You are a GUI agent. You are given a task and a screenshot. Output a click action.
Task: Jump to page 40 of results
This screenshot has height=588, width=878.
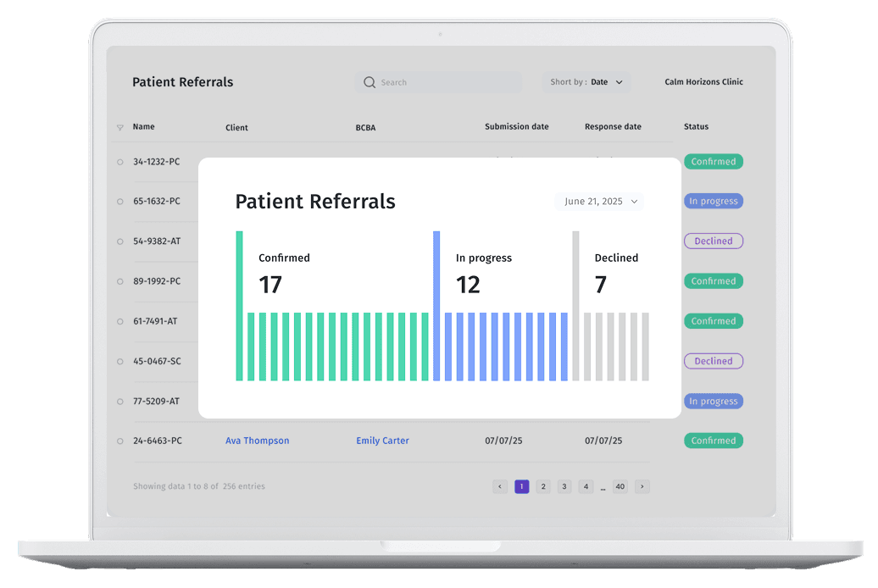click(620, 486)
